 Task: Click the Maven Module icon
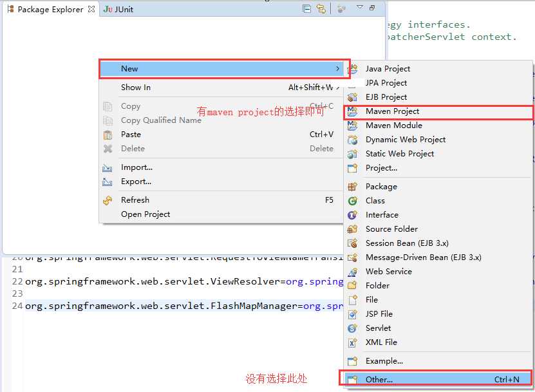352,126
